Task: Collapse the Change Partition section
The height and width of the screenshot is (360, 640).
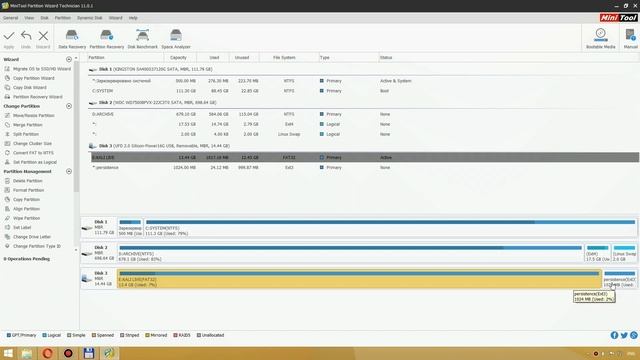Action: (69, 106)
